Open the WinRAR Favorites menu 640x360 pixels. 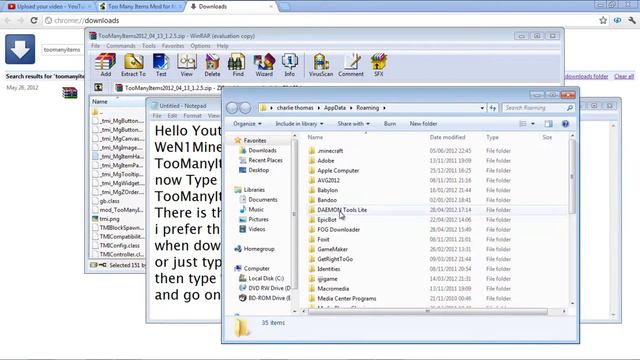[173, 46]
